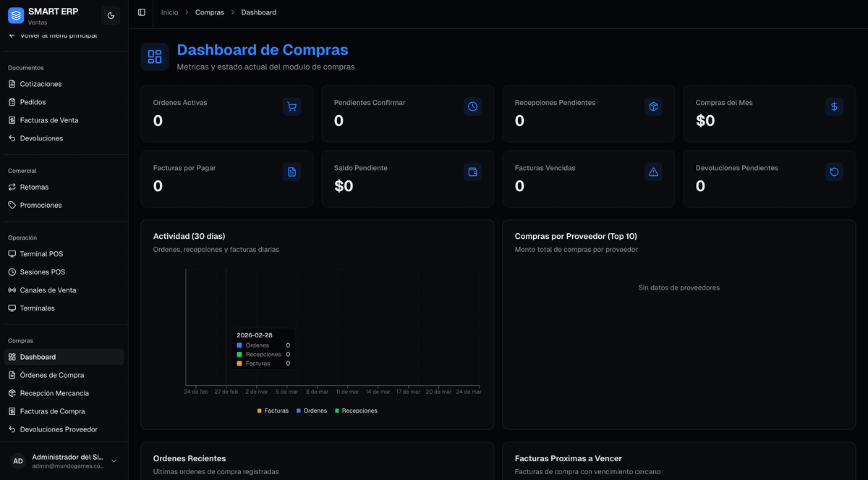868x480 pixels.
Task: Click the dollar icon in Compras del Mes
Action: pos(834,106)
